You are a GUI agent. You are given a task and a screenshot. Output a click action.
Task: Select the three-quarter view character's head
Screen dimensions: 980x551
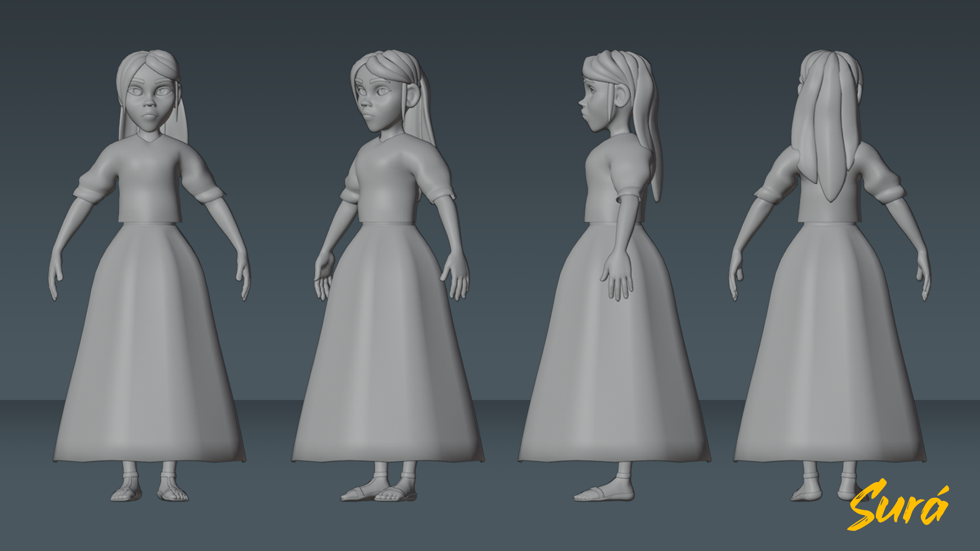(x=384, y=94)
